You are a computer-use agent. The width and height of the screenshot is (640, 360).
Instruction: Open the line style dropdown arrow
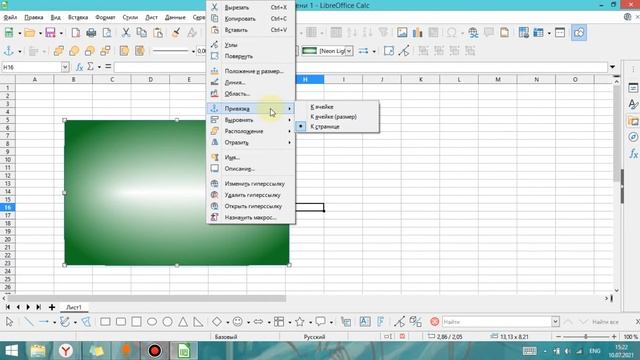(x=193, y=51)
